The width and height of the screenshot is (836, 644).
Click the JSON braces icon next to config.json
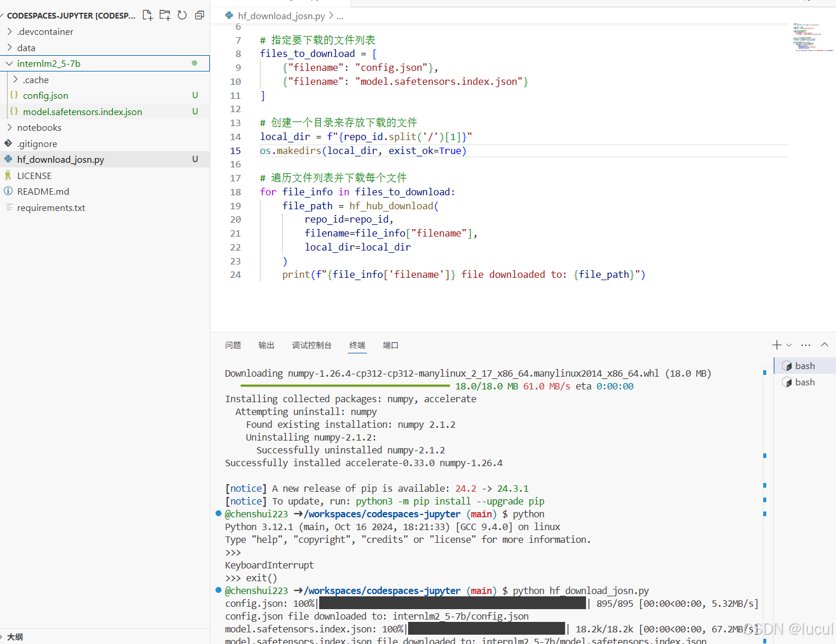[14, 95]
